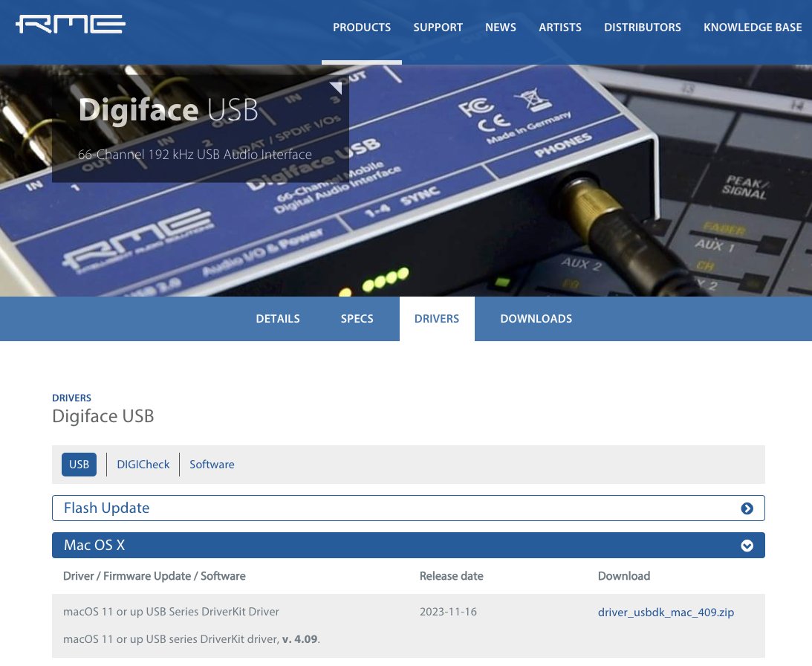The width and height of the screenshot is (812, 666).
Task: Download driver_usbdk_mac_409.zip
Action: click(666, 612)
